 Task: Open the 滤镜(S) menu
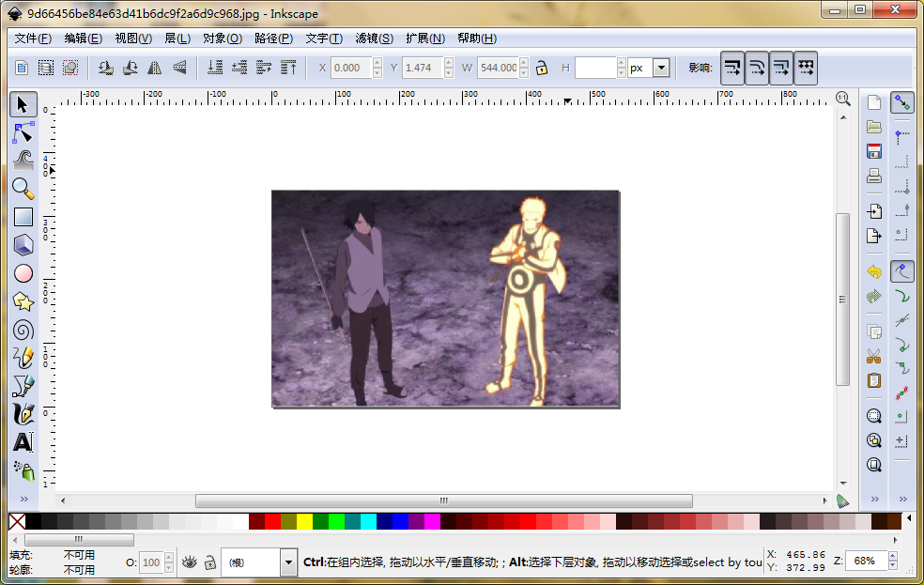[x=374, y=38]
